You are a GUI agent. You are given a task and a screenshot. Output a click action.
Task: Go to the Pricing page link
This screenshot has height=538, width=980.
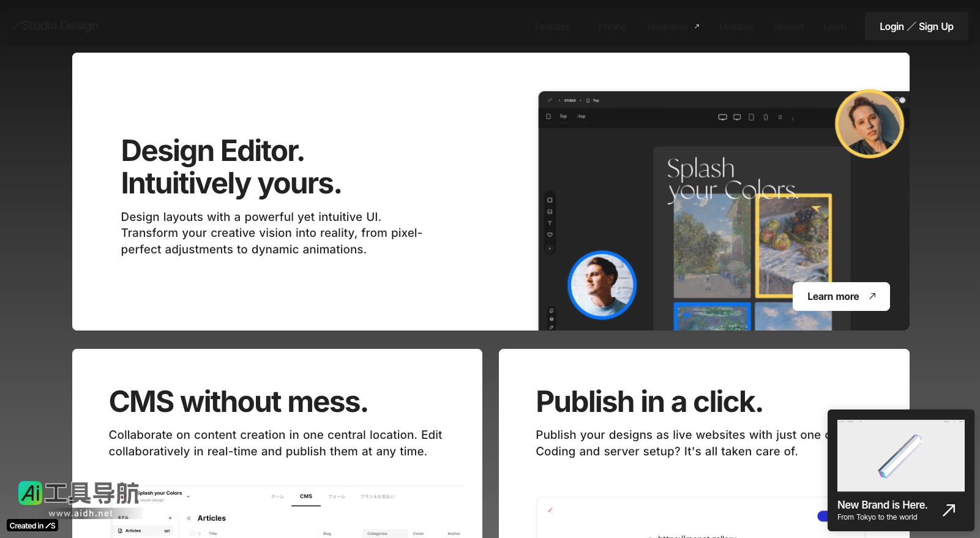612,27
